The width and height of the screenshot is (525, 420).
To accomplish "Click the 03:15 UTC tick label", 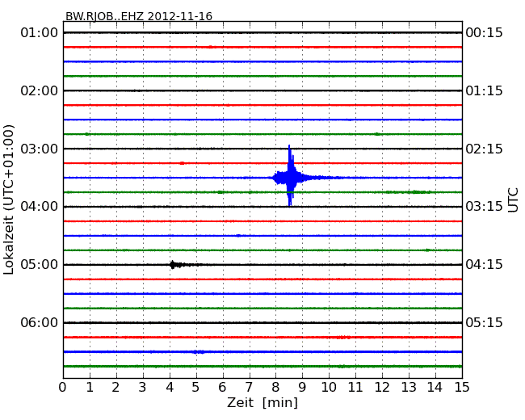I will point(484,206).
